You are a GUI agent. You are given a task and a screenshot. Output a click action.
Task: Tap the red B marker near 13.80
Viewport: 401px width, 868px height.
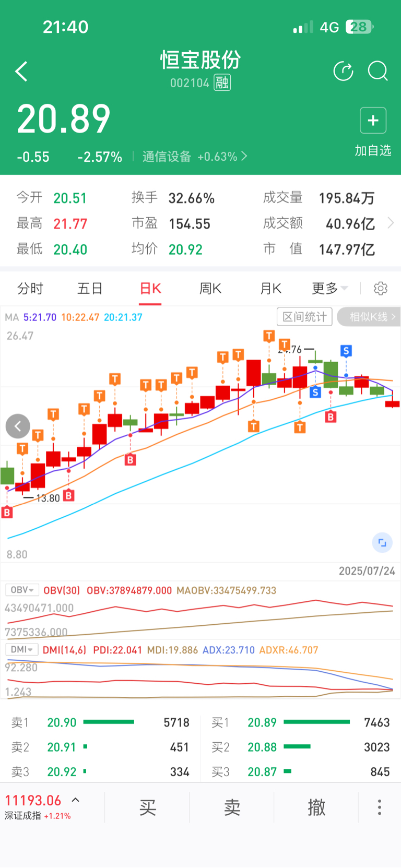click(x=68, y=495)
